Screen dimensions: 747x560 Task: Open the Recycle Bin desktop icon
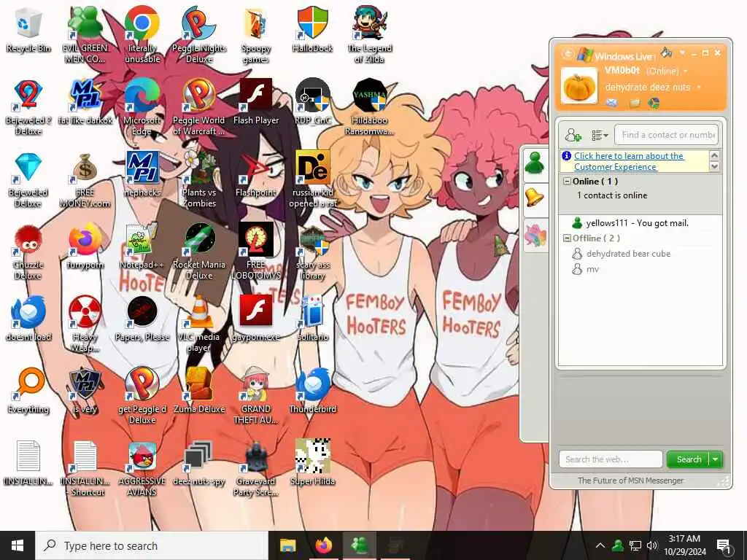coord(28,31)
